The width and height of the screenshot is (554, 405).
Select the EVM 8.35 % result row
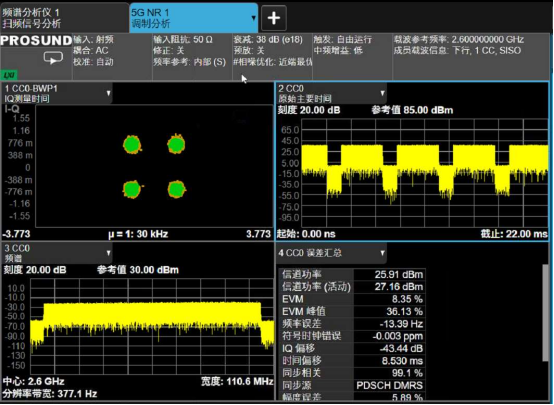coord(353,299)
